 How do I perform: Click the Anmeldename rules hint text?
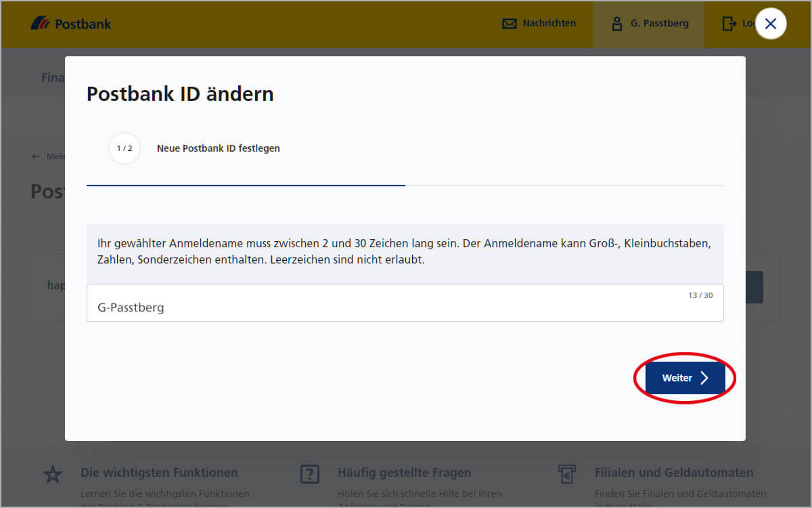(404, 251)
